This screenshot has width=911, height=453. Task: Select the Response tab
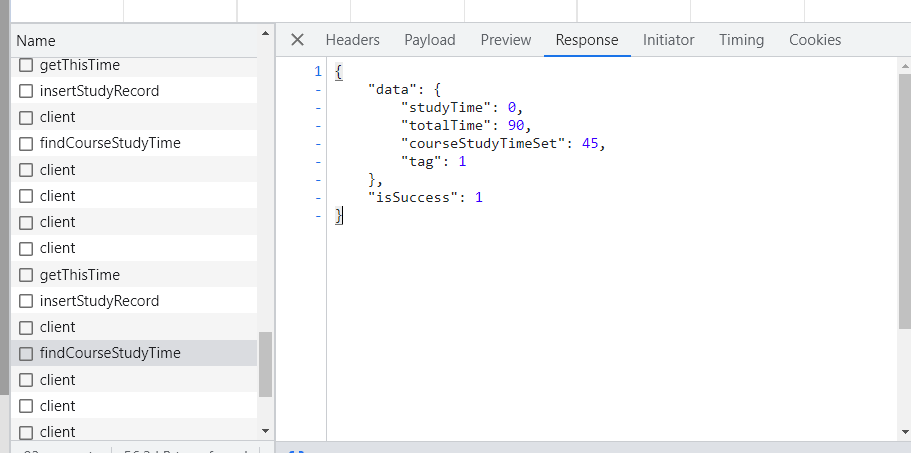click(x=587, y=40)
